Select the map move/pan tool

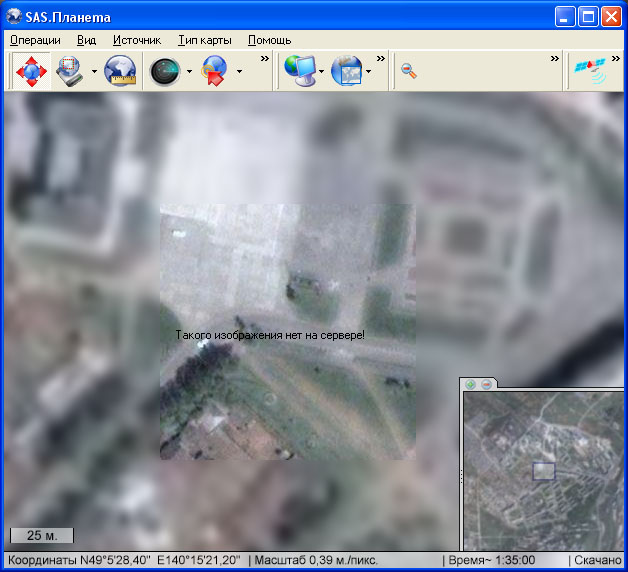[31, 71]
